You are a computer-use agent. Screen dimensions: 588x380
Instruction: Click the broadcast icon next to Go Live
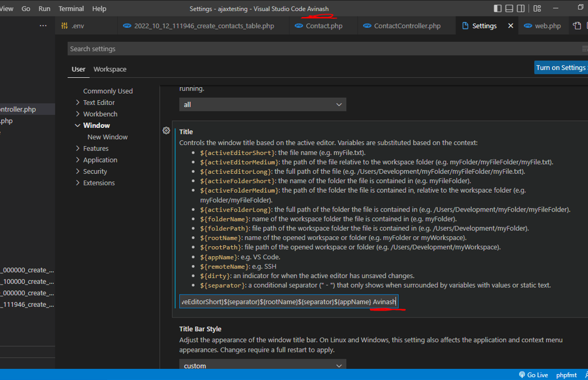click(521, 375)
